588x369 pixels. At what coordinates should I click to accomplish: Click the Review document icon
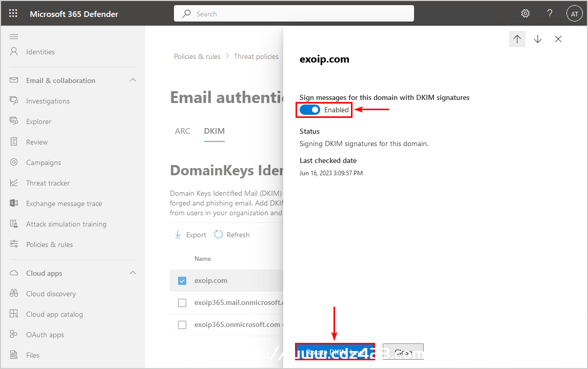pos(14,141)
